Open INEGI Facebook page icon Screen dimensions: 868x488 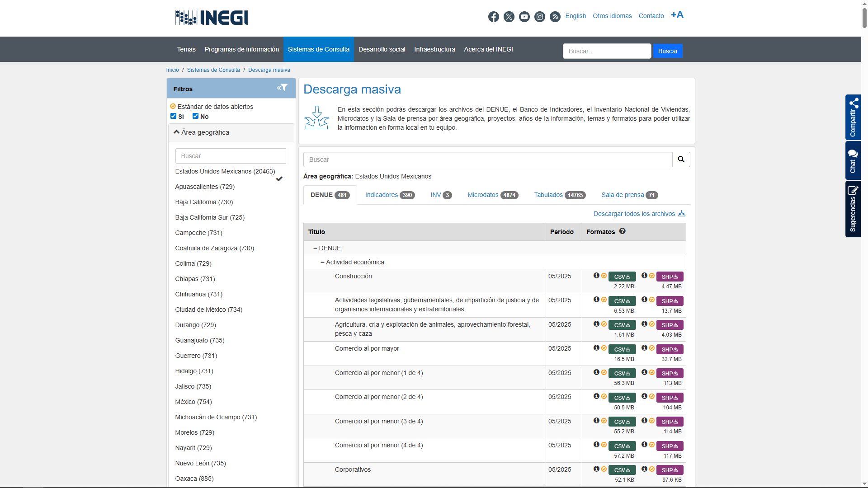pyautogui.click(x=493, y=17)
